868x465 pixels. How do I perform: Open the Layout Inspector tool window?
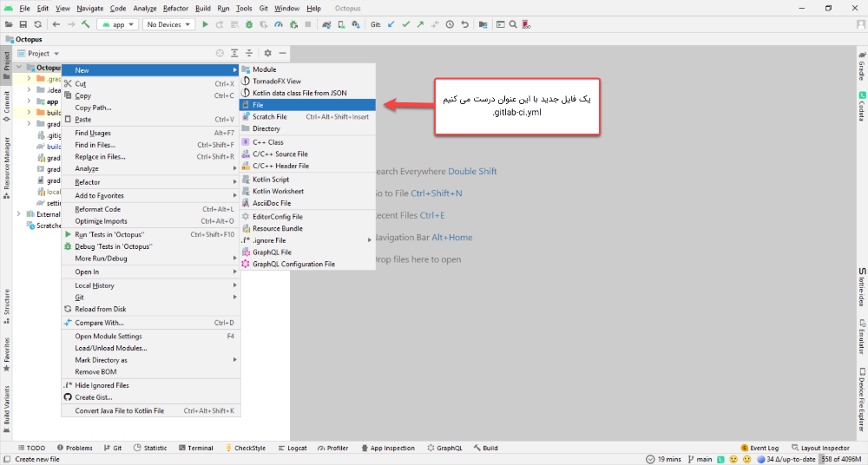click(820, 448)
